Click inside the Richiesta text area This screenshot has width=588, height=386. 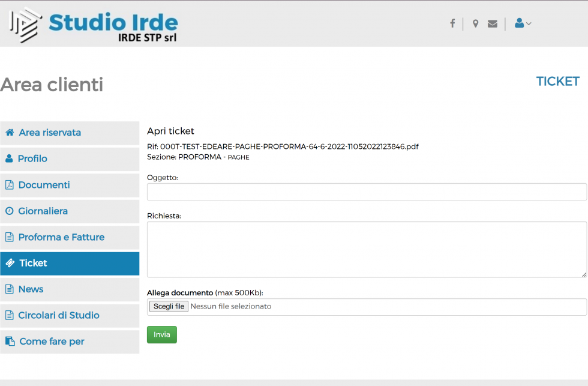pyautogui.click(x=367, y=250)
